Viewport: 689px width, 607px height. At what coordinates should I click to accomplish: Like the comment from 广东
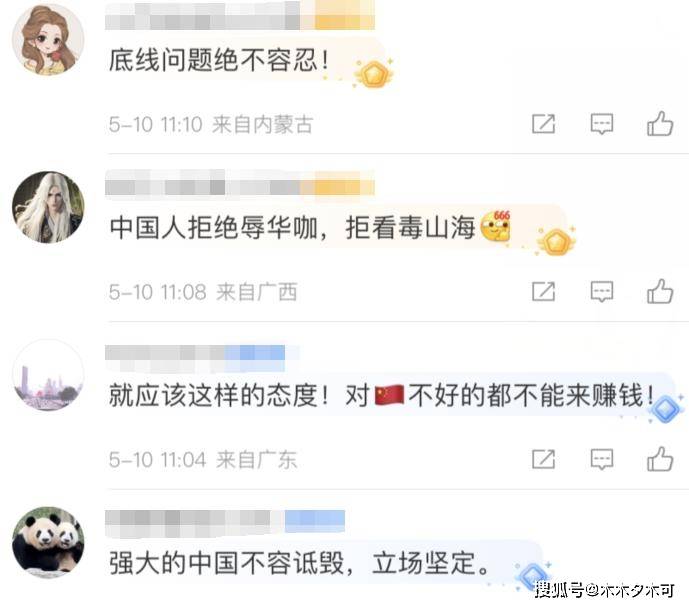[x=660, y=459]
